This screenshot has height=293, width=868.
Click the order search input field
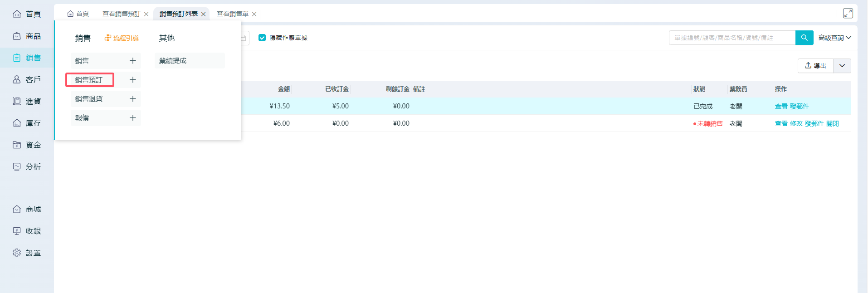click(x=732, y=38)
